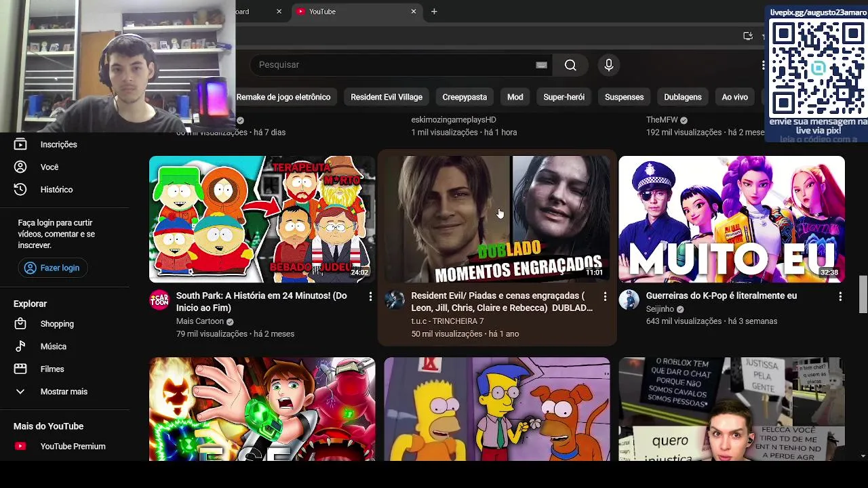Click the Fazer login button
The width and height of the screenshot is (868, 488).
[x=53, y=268]
